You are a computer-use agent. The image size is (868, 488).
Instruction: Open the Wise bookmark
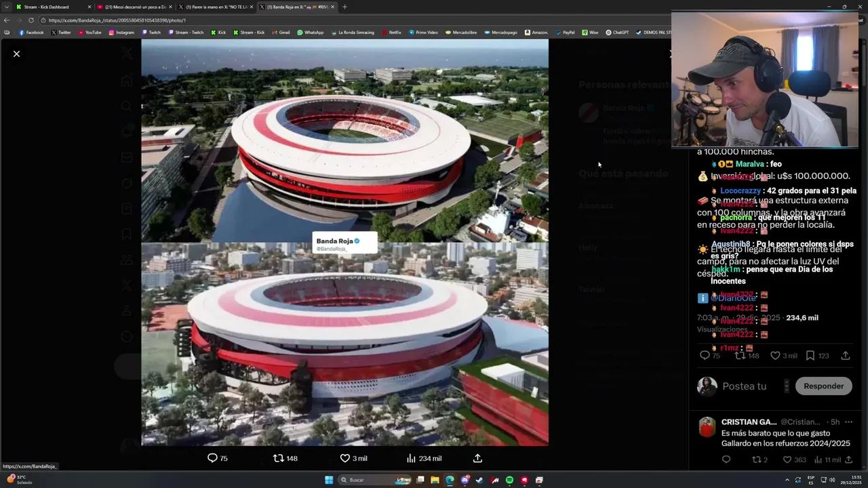pos(590,33)
